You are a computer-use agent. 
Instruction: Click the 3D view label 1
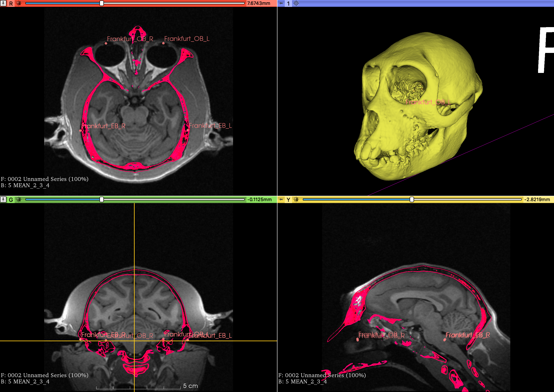pyautogui.click(x=288, y=4)
